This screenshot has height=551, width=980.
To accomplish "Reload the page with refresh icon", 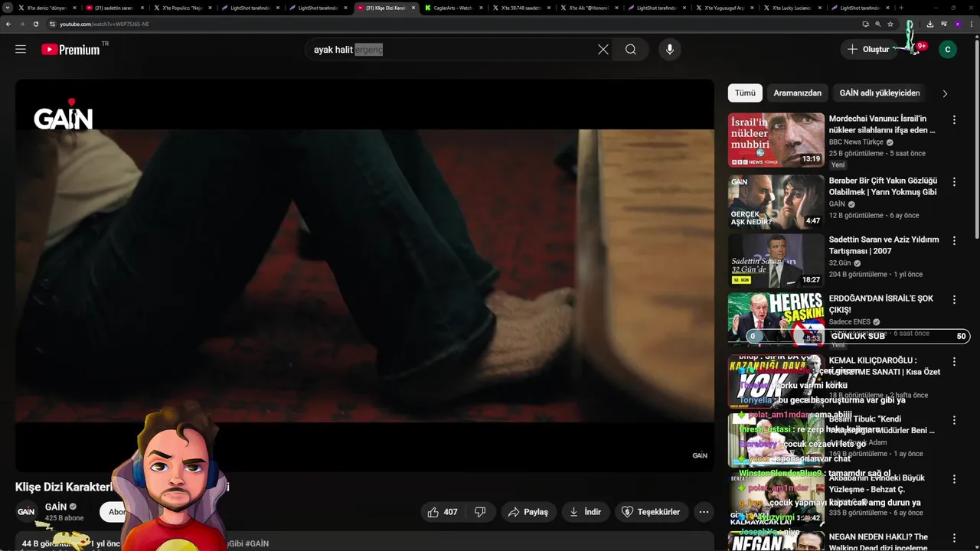I will point(36,24).
